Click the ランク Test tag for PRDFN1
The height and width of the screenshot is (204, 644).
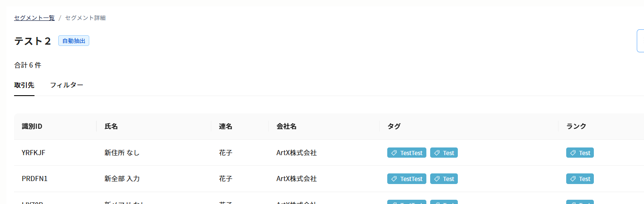tap(580, 179)
